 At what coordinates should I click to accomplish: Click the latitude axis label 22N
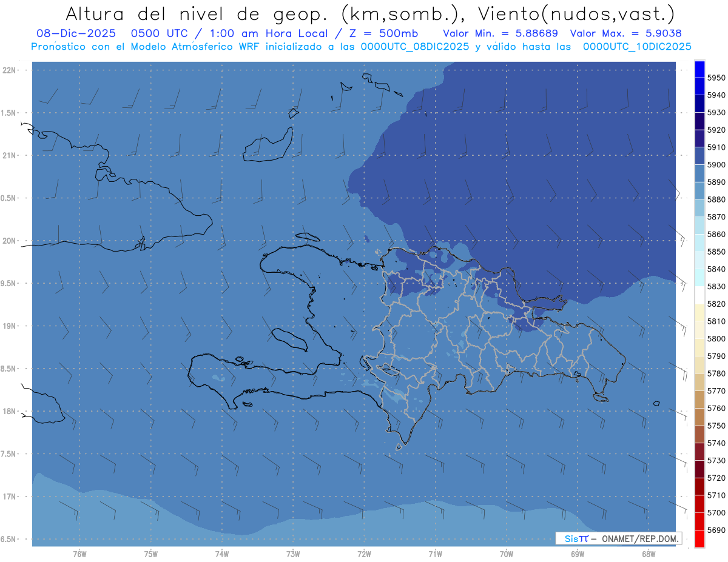(x=9, y=70)
